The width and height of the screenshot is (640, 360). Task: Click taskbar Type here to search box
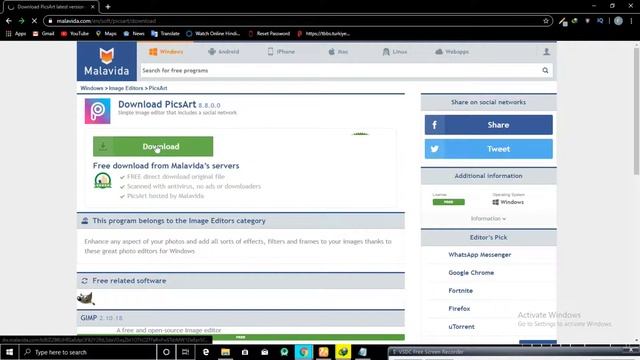click(88, 352)
